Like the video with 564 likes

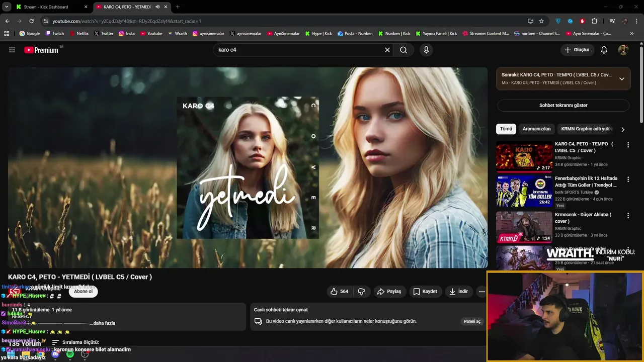[x=339, y=291]
